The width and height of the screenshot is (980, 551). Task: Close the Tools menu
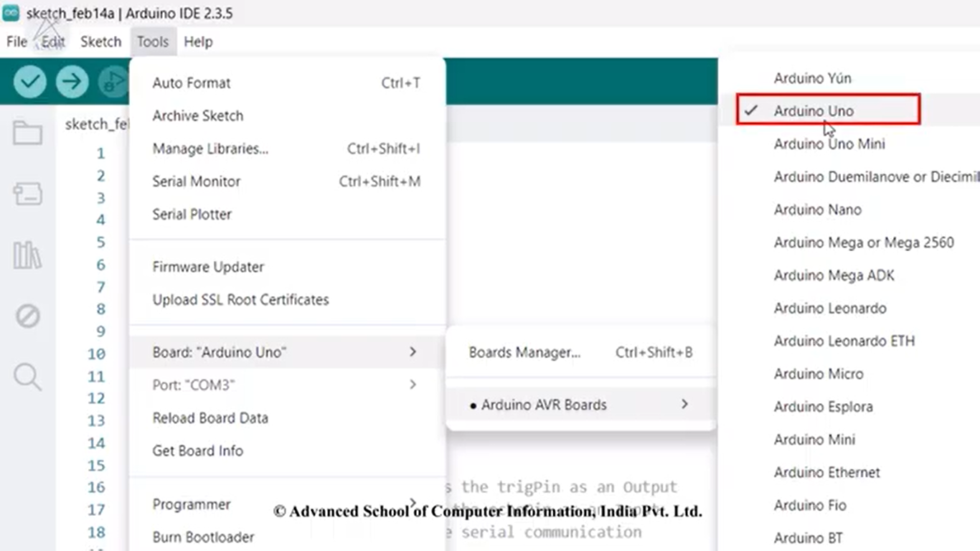pos(153,42)
